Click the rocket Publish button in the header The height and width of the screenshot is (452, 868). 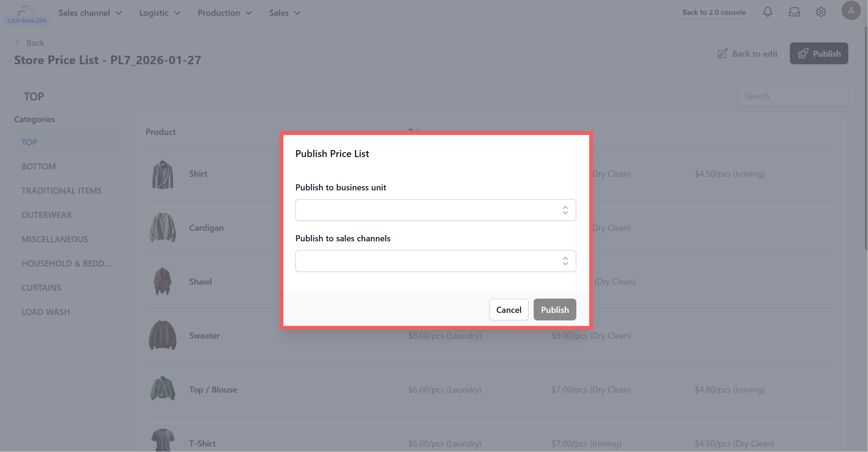tap(818, 53)
